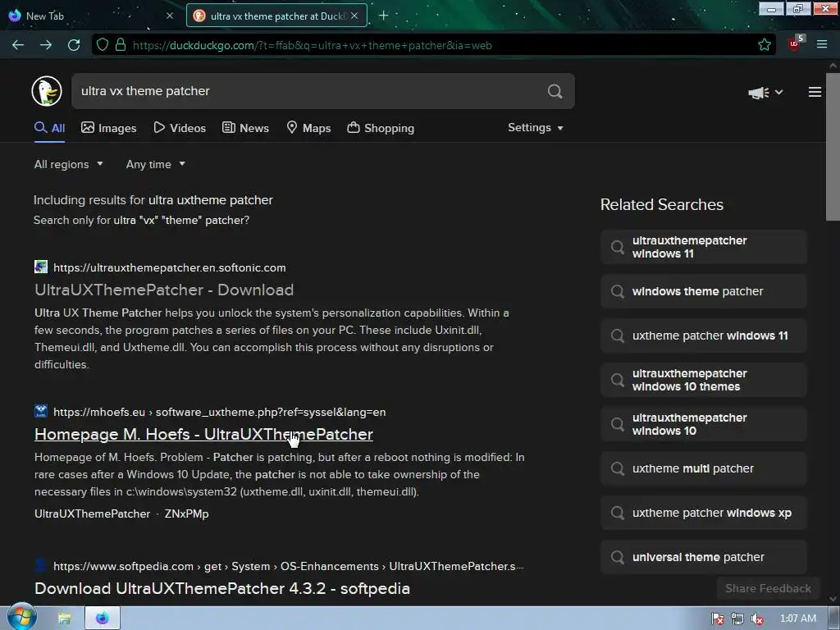Open the megaphone announcements dropdown
The image size is (840, 630).
(x=765, y=93)
